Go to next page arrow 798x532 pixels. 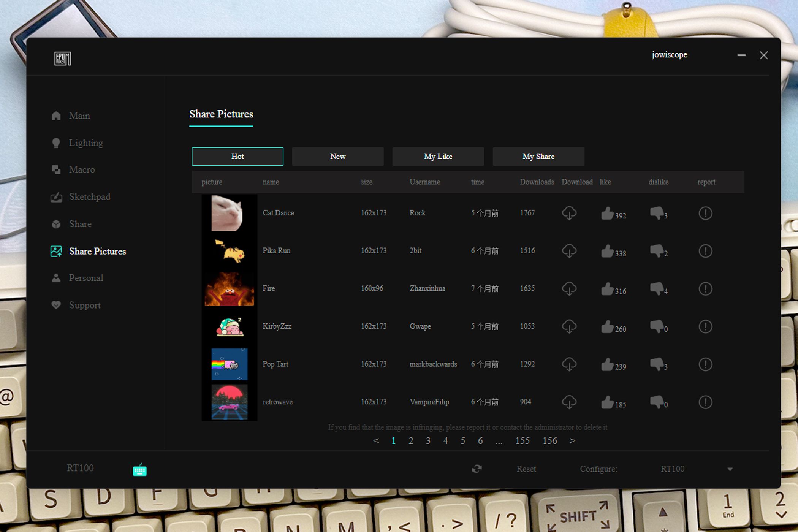[572, 441]
